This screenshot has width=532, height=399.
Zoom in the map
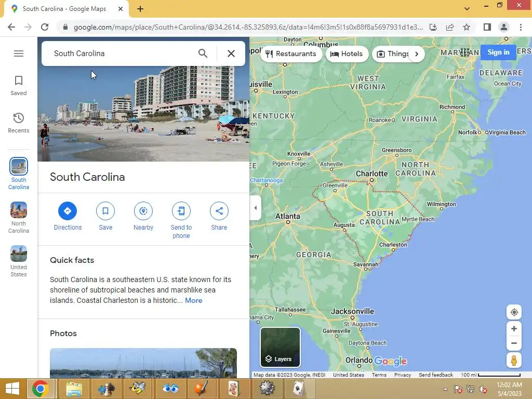514,329
